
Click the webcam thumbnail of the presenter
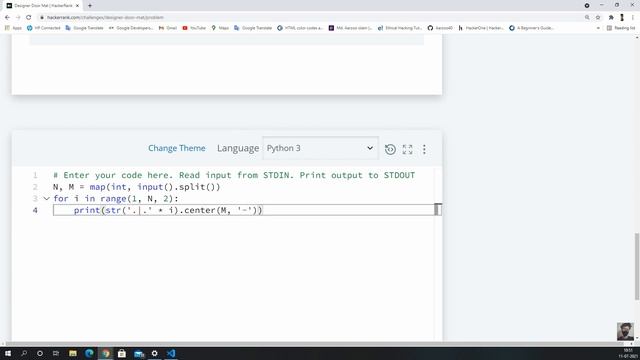coord(625,331)
